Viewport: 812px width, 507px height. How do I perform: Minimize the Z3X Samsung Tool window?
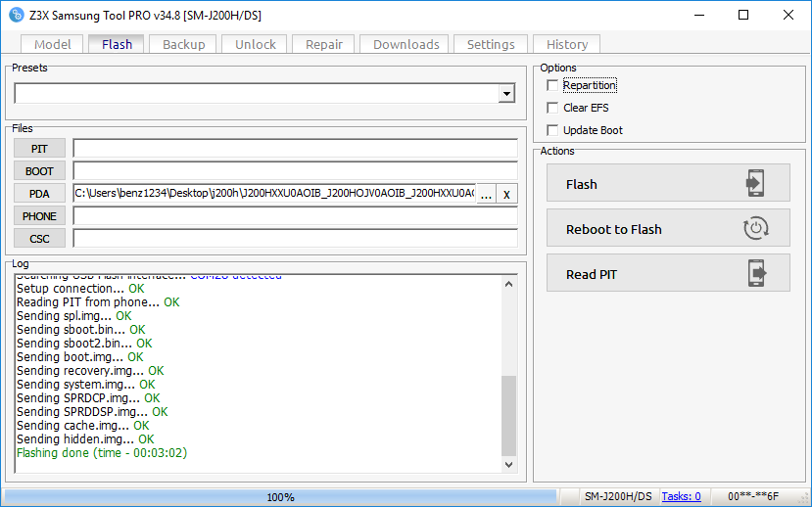(699, 15)
